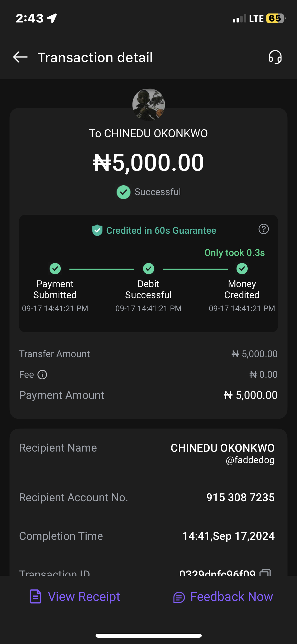The height and width of the screenshot is (644, 297).
Task: Tap the recipient account number 915 308 7235
Action: (x=240, y=497)
